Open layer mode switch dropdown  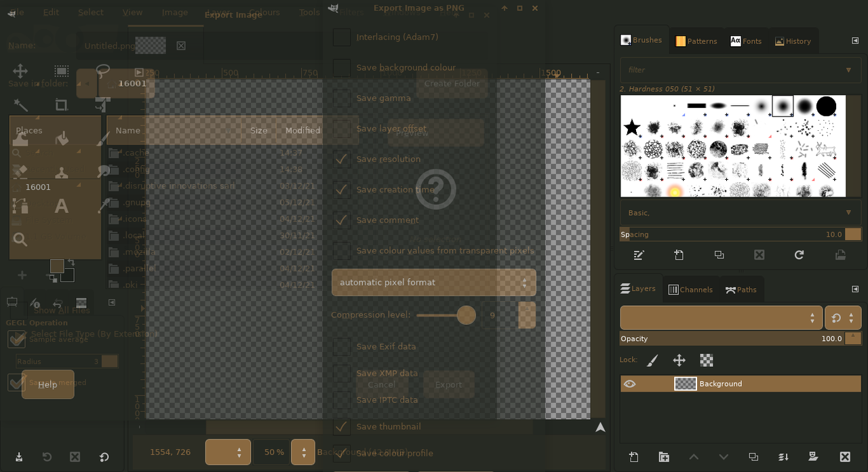click(843, 317)
